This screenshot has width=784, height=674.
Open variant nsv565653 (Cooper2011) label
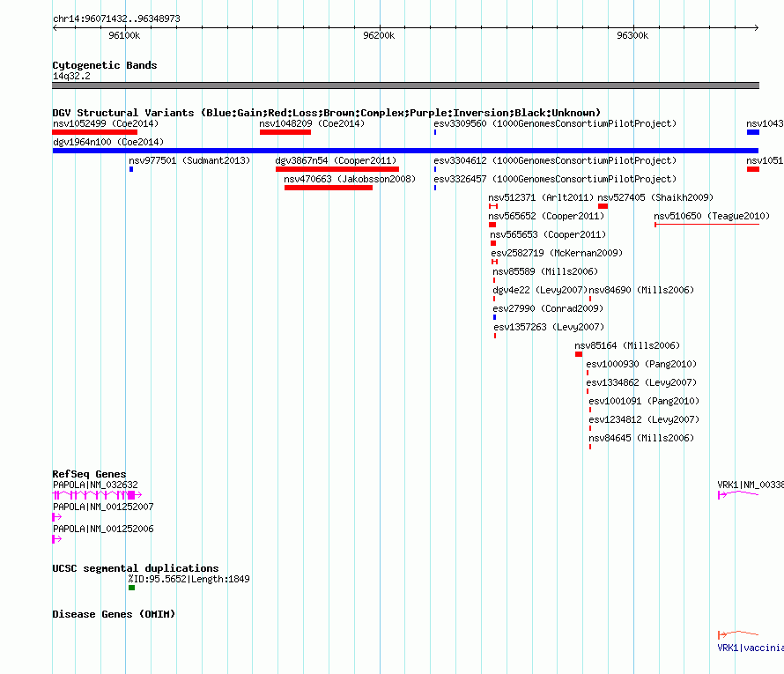pos(548,234)
